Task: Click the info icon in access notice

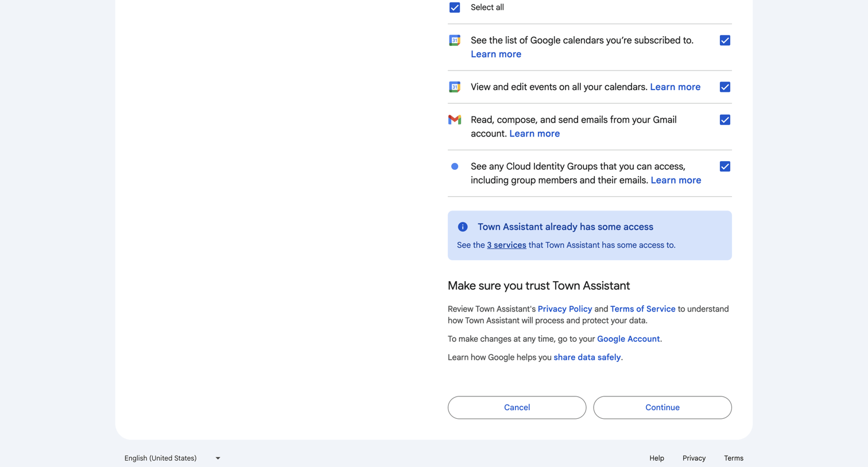Action: click(463, 227)
